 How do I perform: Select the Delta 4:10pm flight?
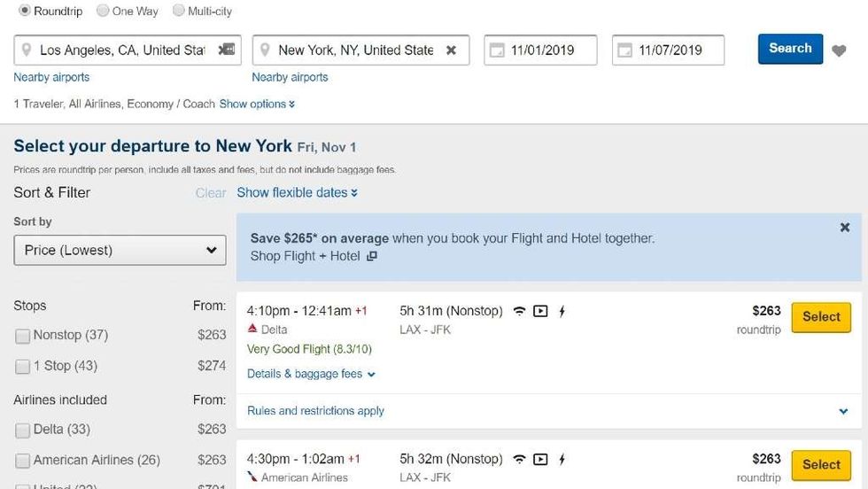tap(821, 317)
